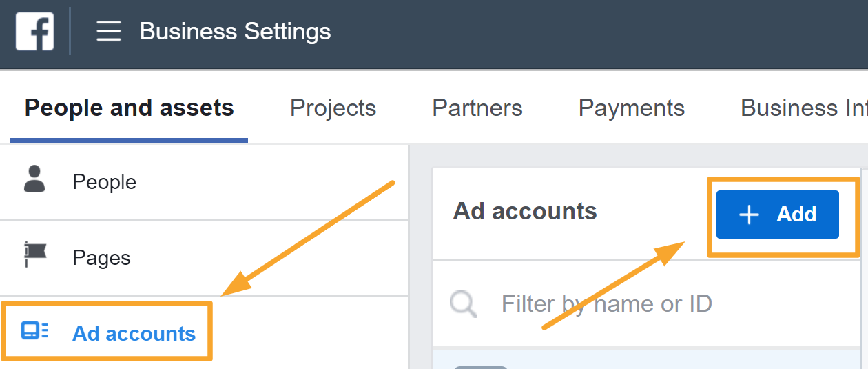Click the magnifier search icon
Viewport: 868px width, 369px height.
point(464,303)
